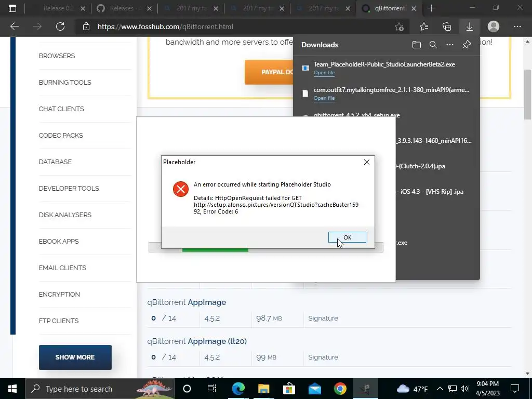Close the Placeholder error dialog with X
This screenshot has width=532, height=399.
pos(366,162)
